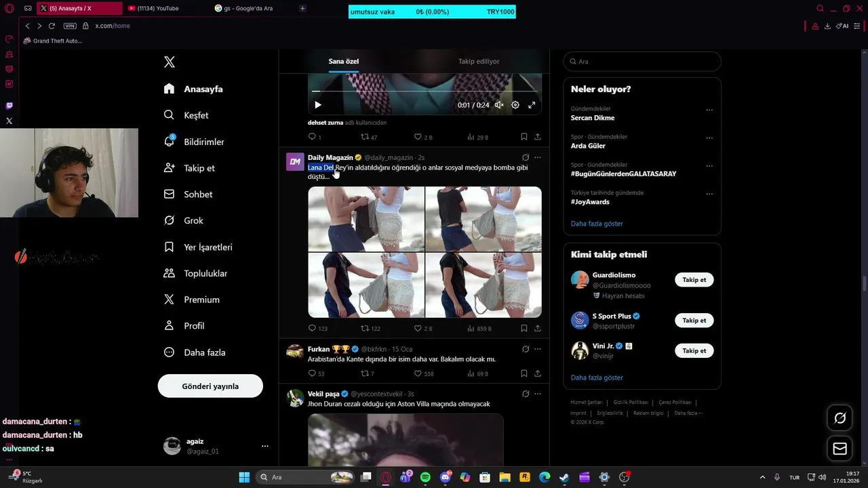The height and width of the screenshot is (488, 868).
Task: Open Twitch icon in Opera sidebar
Action: 9,106
